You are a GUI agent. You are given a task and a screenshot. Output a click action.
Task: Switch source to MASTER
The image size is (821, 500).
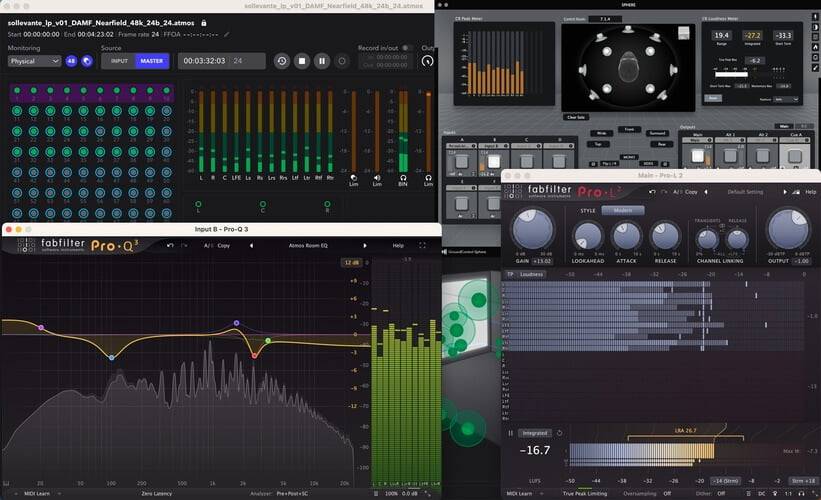click(x=152, y=61)
